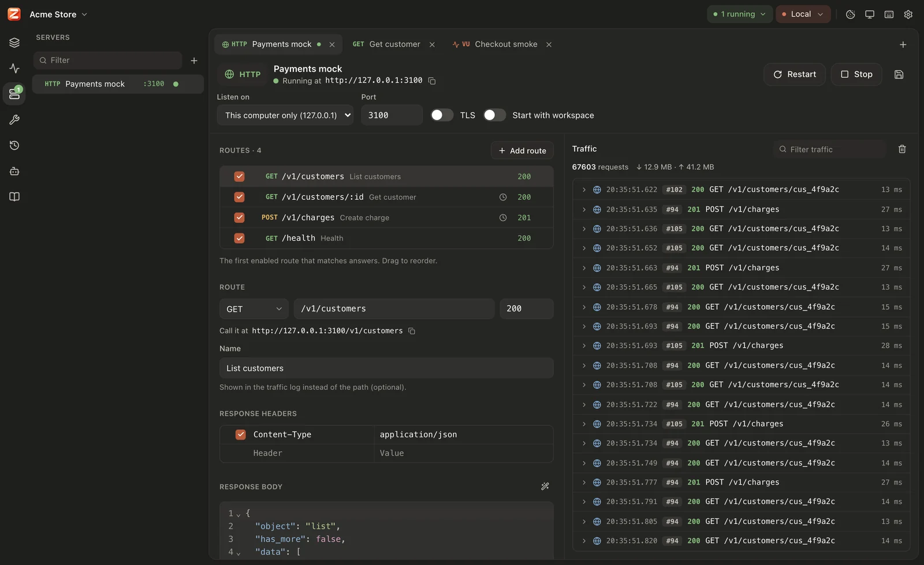The image size is (924, 565).
Task: Open the wrench tools icon in sidebar
Action: tap(14, 120)
